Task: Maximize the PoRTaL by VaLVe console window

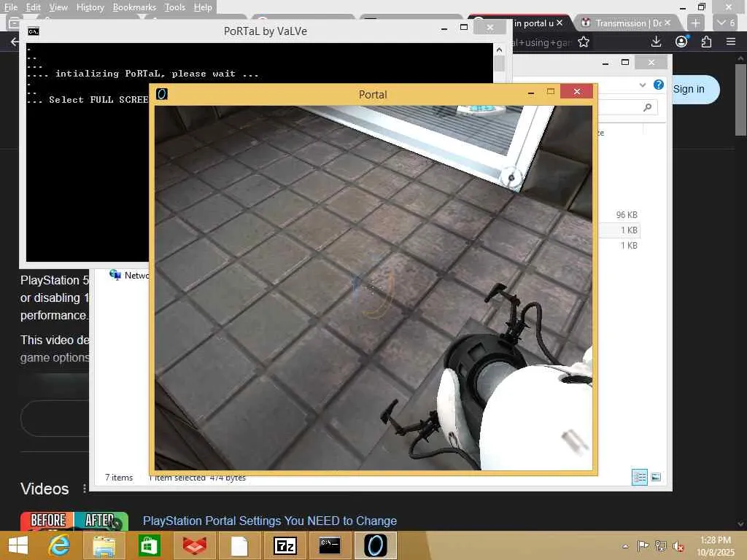Action: (463, 28)
